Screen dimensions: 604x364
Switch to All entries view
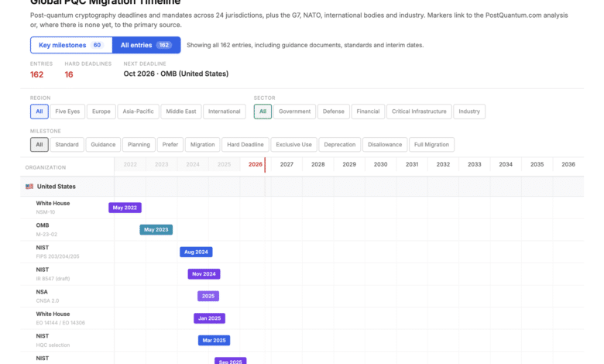[146, 45]
